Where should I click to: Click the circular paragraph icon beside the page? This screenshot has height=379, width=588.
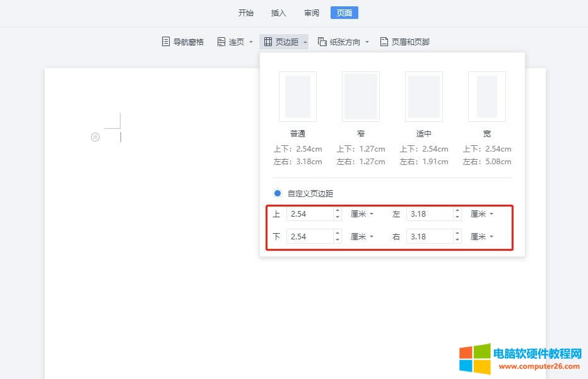click(x=95, y=136)
